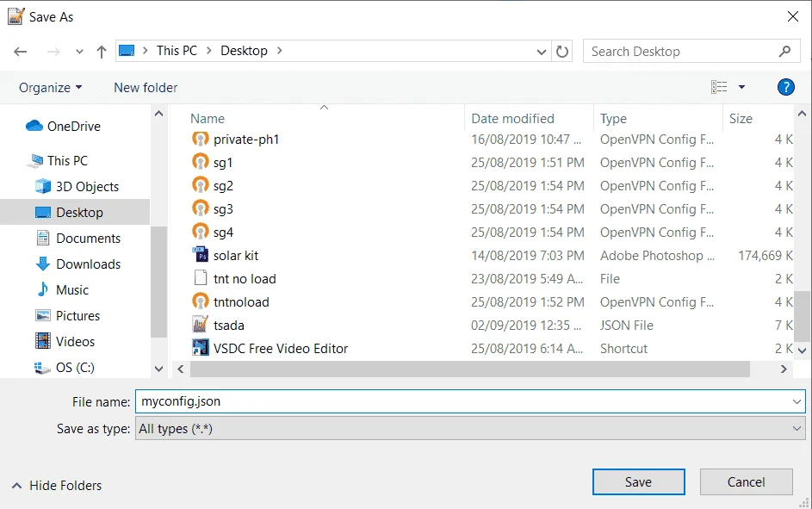The image size is (812, 509).
Task: Select Desktop in the sidebar
Action: (x=75, y=213)
